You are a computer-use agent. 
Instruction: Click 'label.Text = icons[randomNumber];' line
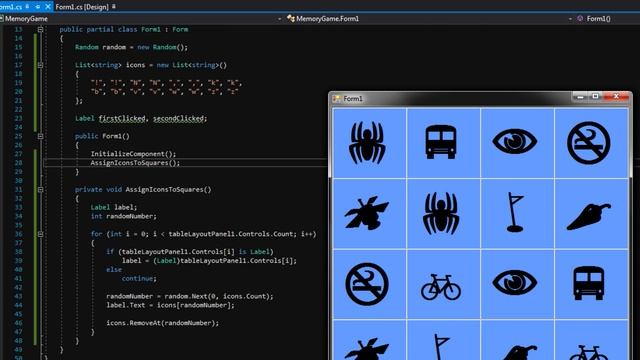tap(170, 305)
